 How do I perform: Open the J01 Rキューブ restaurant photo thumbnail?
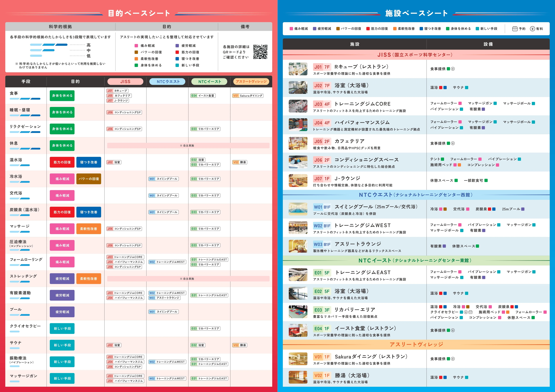pos(298,69)
